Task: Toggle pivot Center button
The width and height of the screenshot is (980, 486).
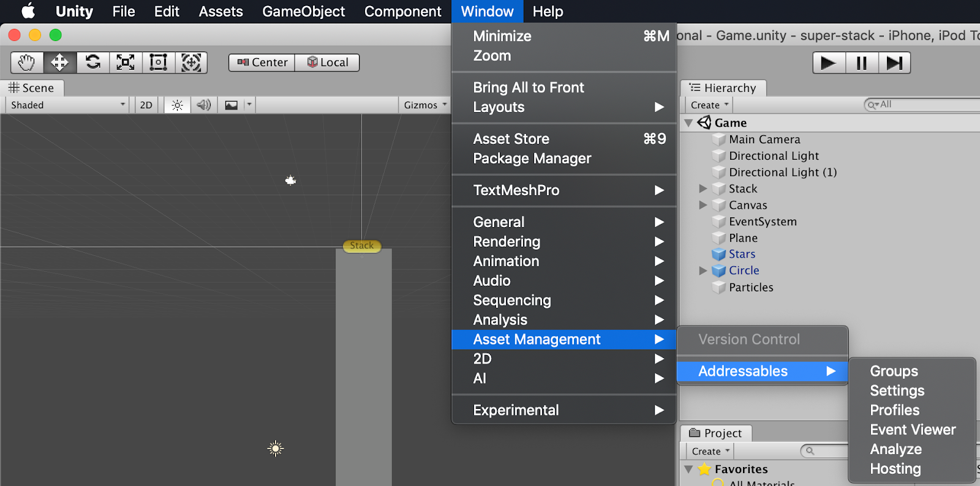Action: pyautogui.click(x=262, y=62)
